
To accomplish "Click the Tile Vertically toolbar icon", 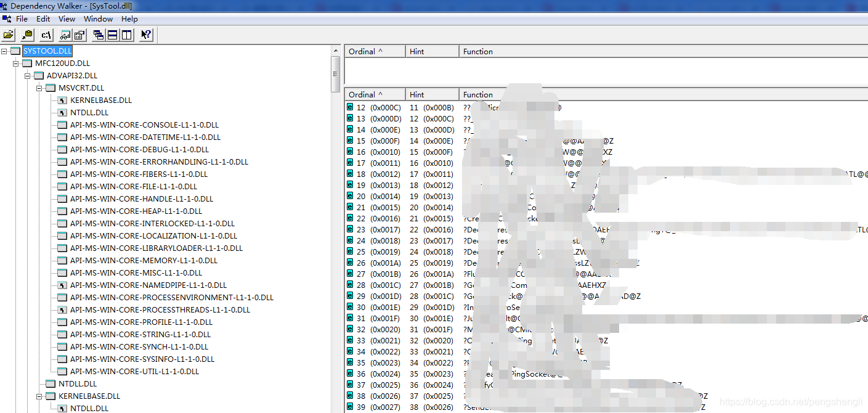I will click(x=126, y=35).
